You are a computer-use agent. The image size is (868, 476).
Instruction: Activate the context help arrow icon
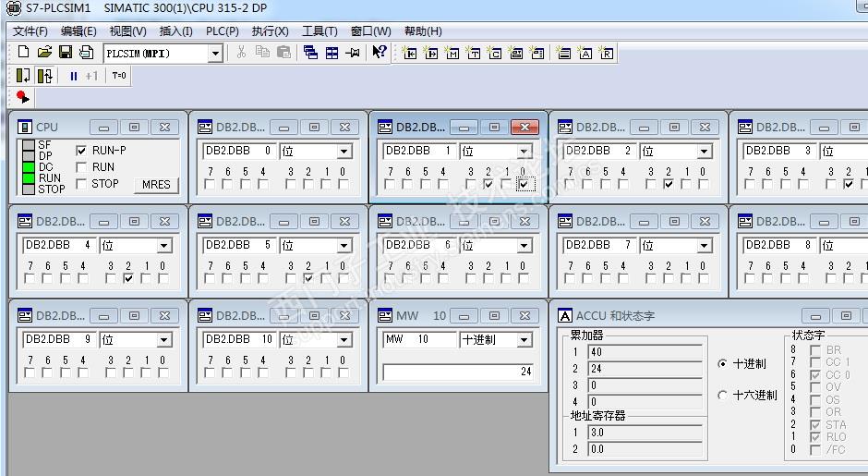tap(380, 52)
